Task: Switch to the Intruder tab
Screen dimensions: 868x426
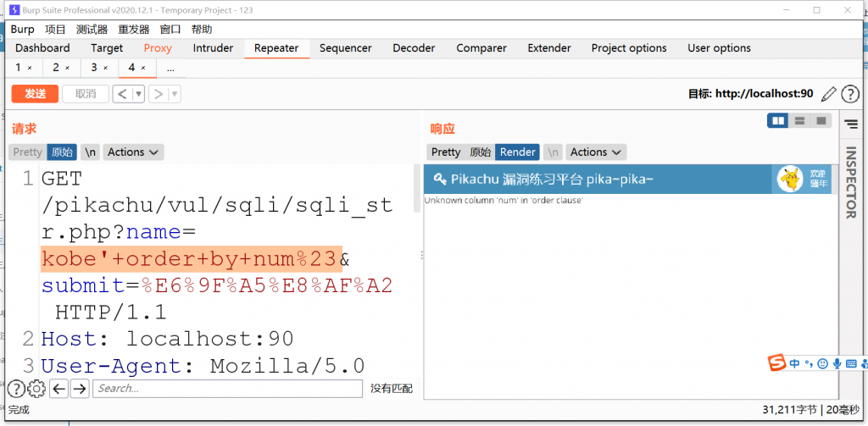Action: tap(213, 48)
